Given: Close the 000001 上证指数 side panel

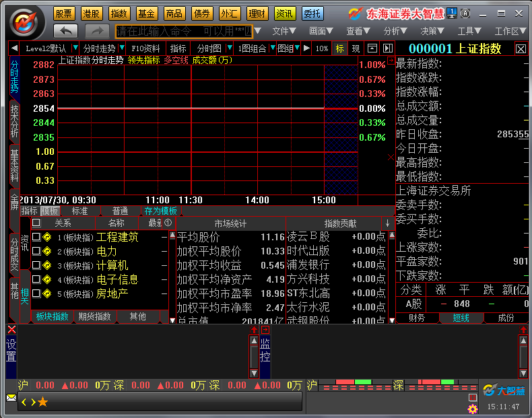Looking at the screenshot, I should click(521, 49).
